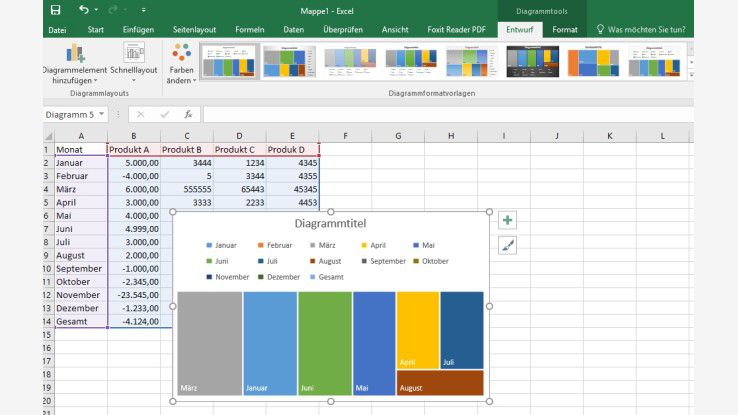Click cell A14 labeled Gesamt
Screen dimensions: 738x415
click(80, 321)
